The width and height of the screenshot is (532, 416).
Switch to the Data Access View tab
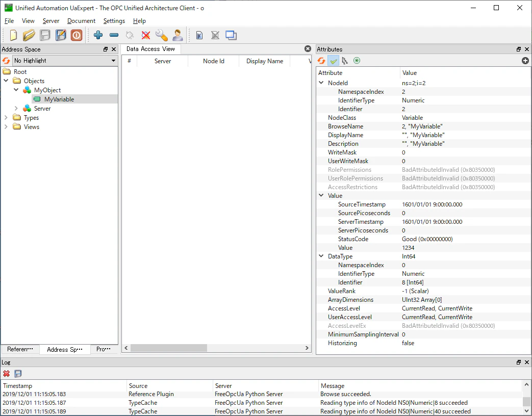coord(150,49)
